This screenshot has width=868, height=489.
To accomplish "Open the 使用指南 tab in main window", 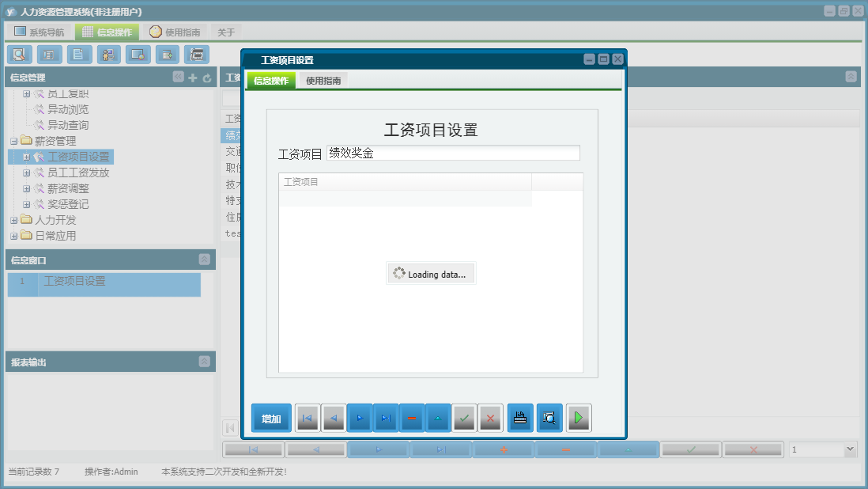I will (x=175, y=32).
